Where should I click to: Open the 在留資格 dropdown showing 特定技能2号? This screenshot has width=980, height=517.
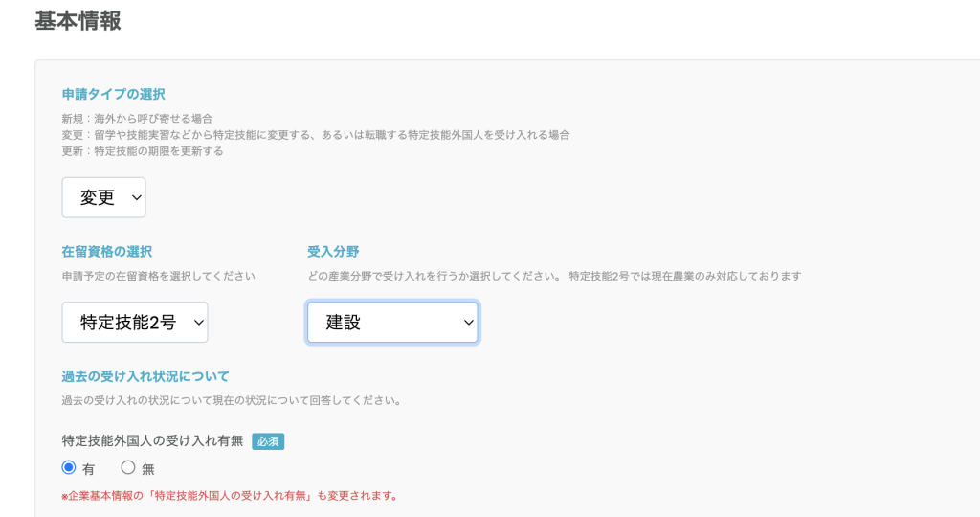coord(135,323)
